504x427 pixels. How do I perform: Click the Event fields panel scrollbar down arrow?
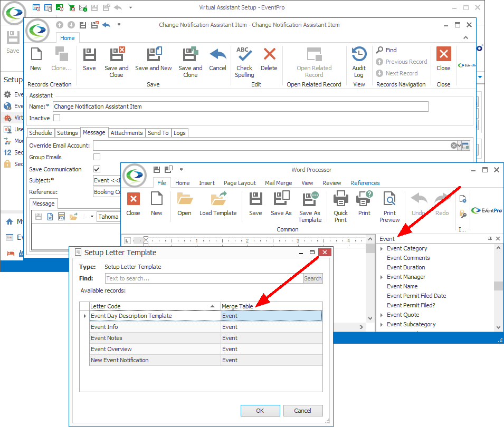tap(499, 327)
